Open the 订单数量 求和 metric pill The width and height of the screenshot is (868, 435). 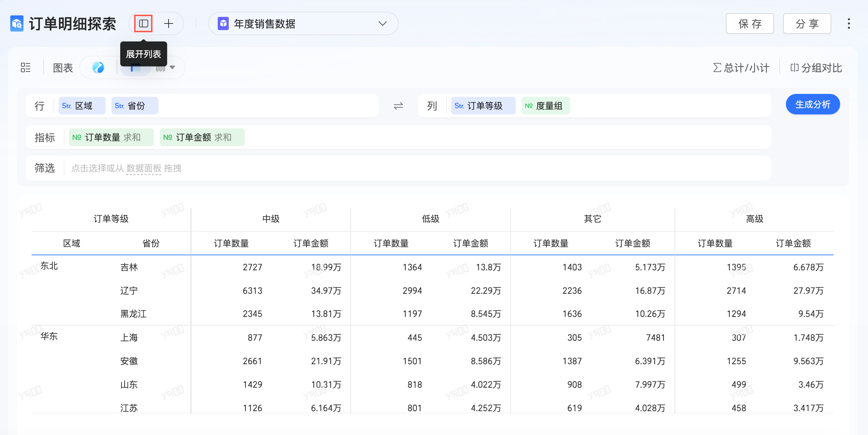(111, 138)
